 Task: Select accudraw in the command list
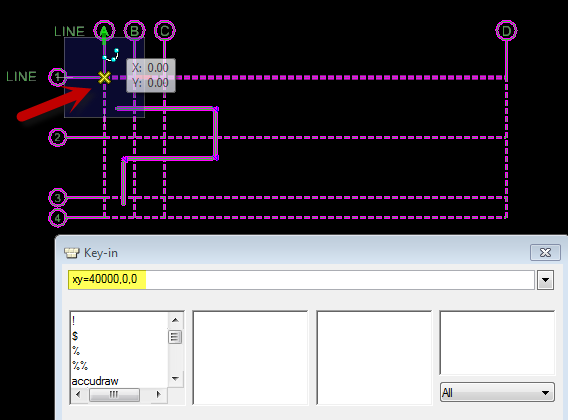tap(95, 381)
